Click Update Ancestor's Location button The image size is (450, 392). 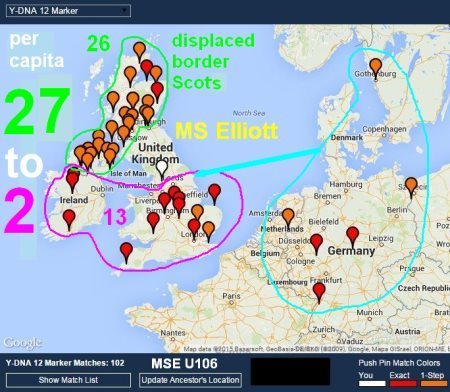[190, 380]
